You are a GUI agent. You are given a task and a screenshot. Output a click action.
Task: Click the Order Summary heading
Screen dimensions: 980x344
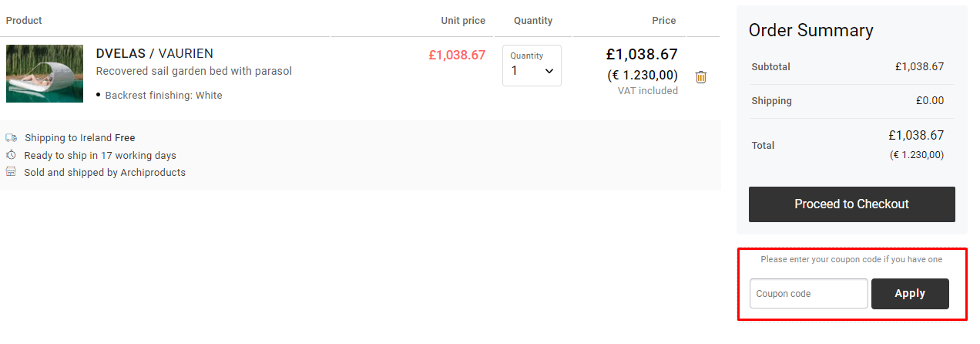point(811,30)
